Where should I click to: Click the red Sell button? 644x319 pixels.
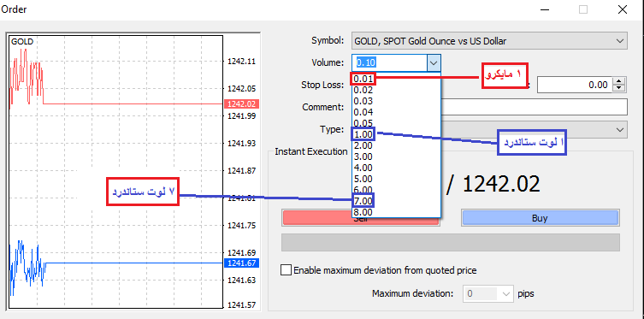[x=361, y=218]
